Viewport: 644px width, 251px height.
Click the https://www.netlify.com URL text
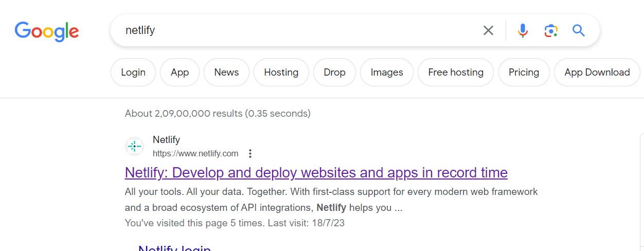point(195,153)
